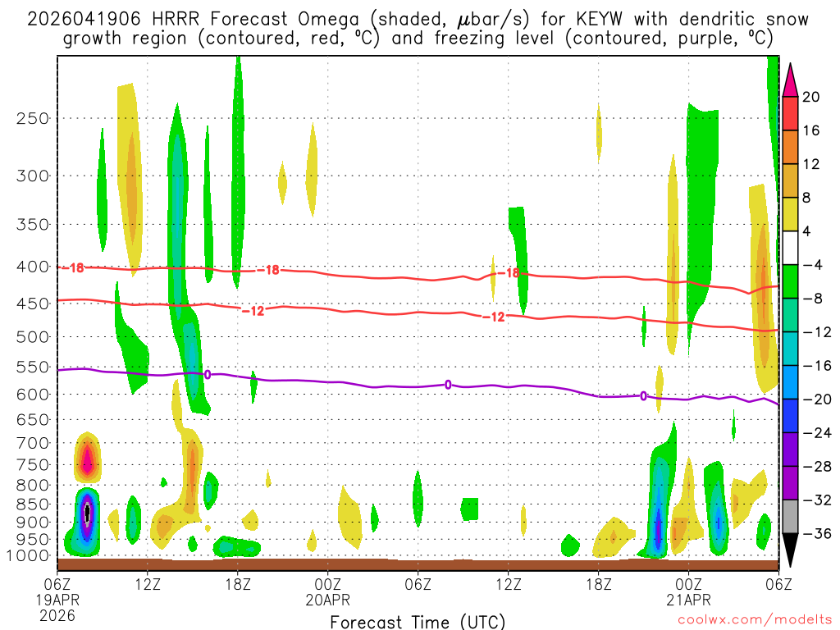Click the chart title mentioning HRRR Forecast Omega
Viewport: 840px width, 630px height.
[418, 29]
